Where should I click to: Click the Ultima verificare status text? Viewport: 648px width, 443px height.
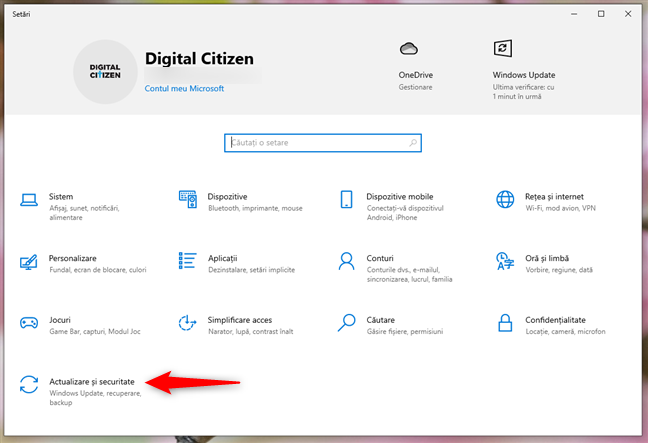tap(523, 92)
